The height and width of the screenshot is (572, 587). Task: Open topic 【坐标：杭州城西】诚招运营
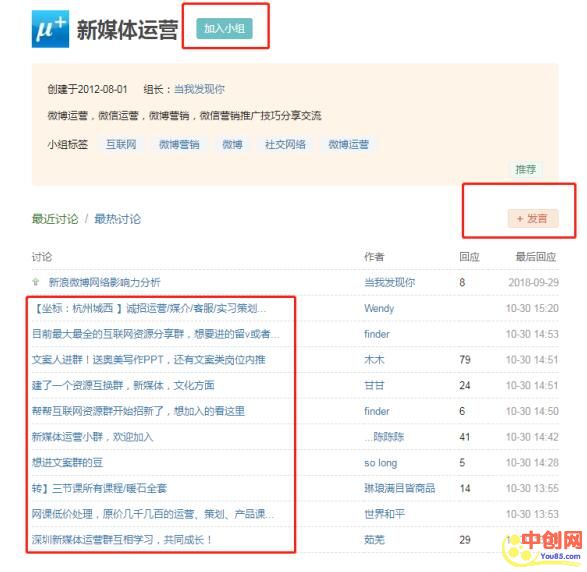(x=149, y=308)
